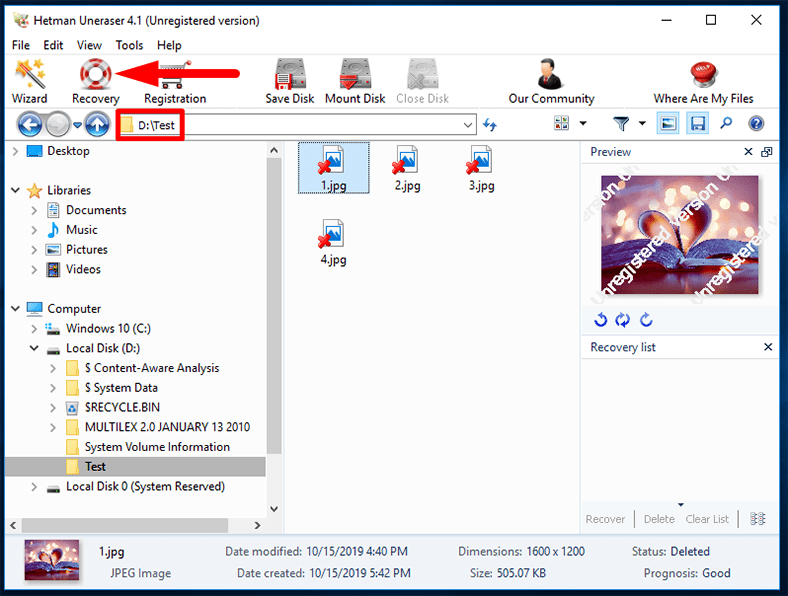
Task: Open the Tools menu
Action: [129, 45]
